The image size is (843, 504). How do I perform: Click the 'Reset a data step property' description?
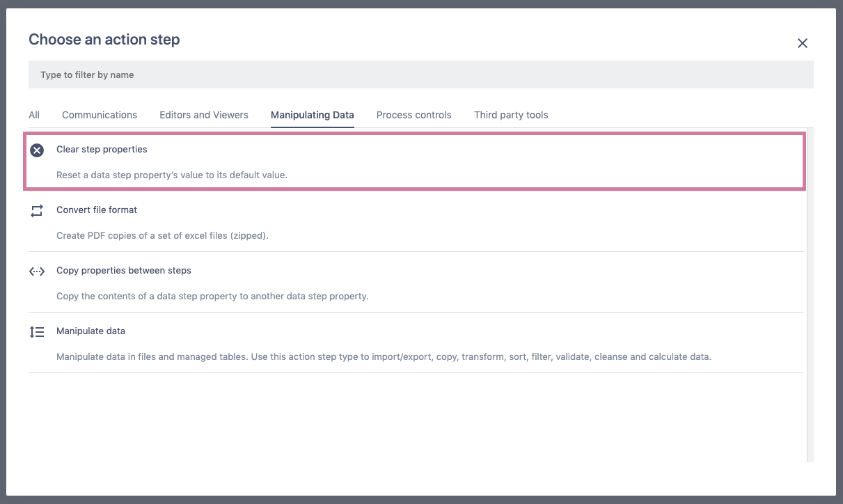point(171,175)
